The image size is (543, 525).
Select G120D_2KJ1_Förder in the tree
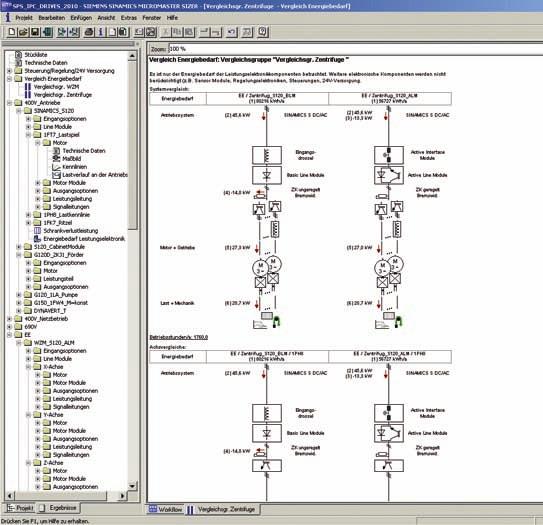[59, 255]
